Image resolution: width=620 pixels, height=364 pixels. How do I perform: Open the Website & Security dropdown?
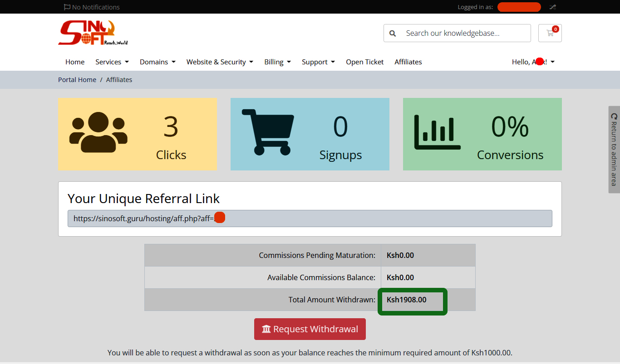[220, 62]
